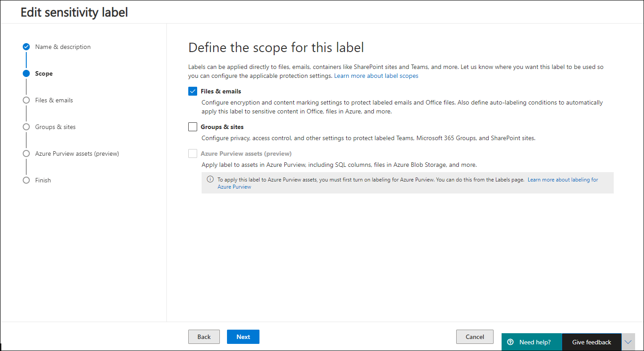This screenshot has height=351, width=644.
Task: Click the info icon in Azure Purview notice
Action: click(x=210, y=180)
